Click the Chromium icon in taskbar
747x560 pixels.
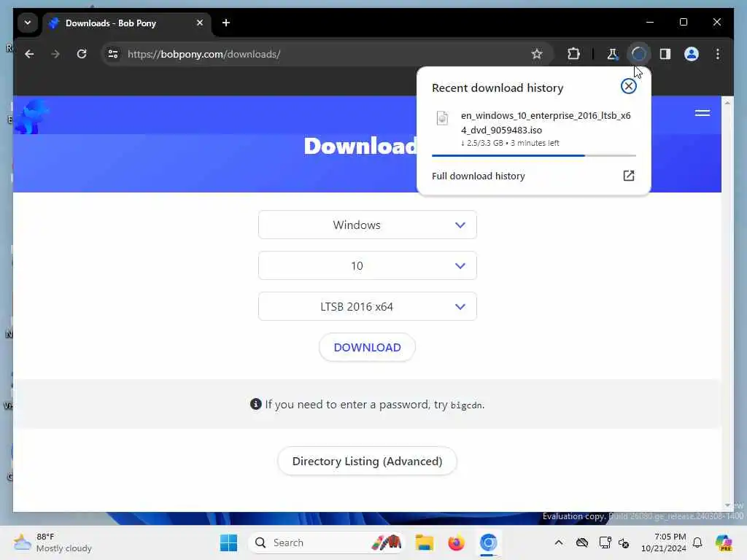pos(488,542)
